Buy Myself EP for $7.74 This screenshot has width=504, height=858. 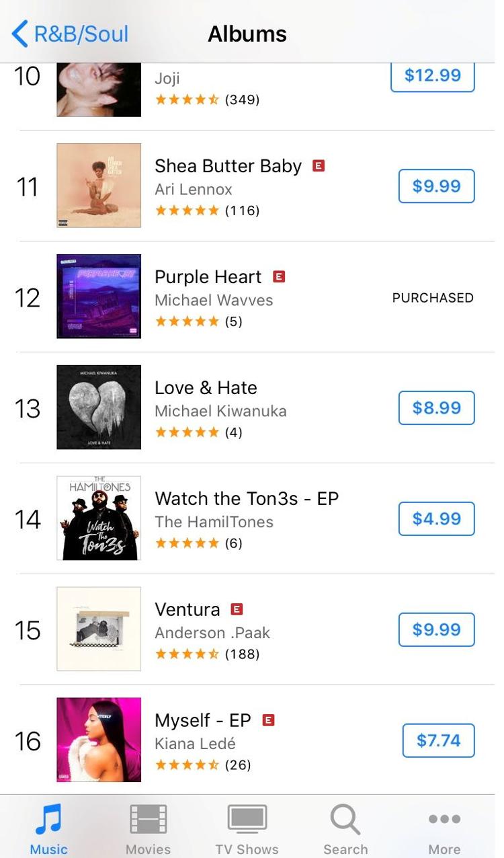439,741
